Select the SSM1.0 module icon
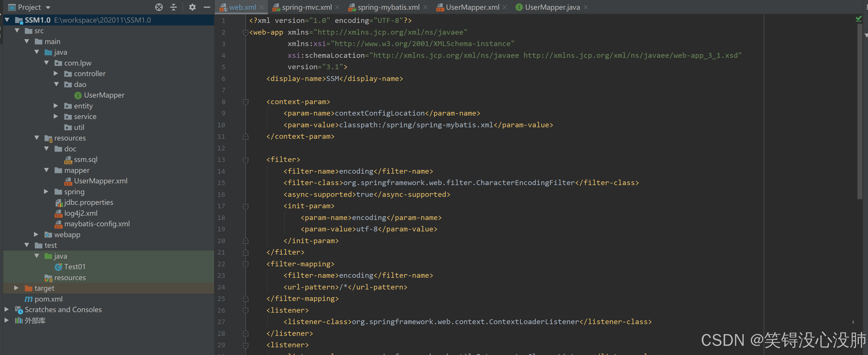This screenshot has height=355, width=868. click(19, 20)
